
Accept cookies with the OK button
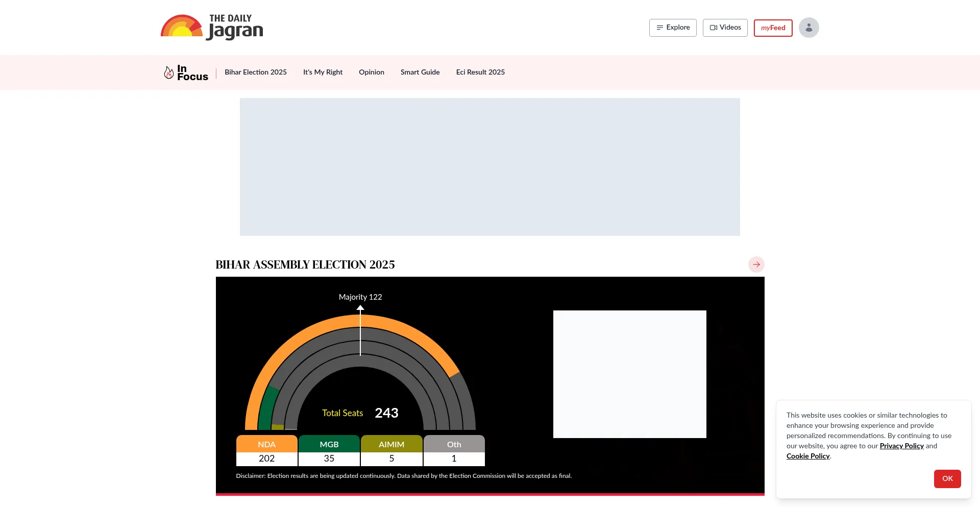[x=947, y=478]
